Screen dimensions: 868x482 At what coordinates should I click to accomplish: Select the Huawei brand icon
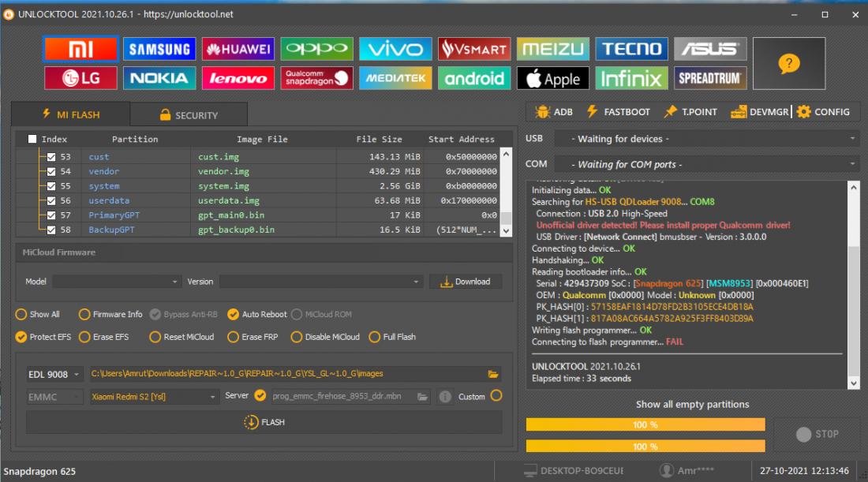tap(238, 49)
